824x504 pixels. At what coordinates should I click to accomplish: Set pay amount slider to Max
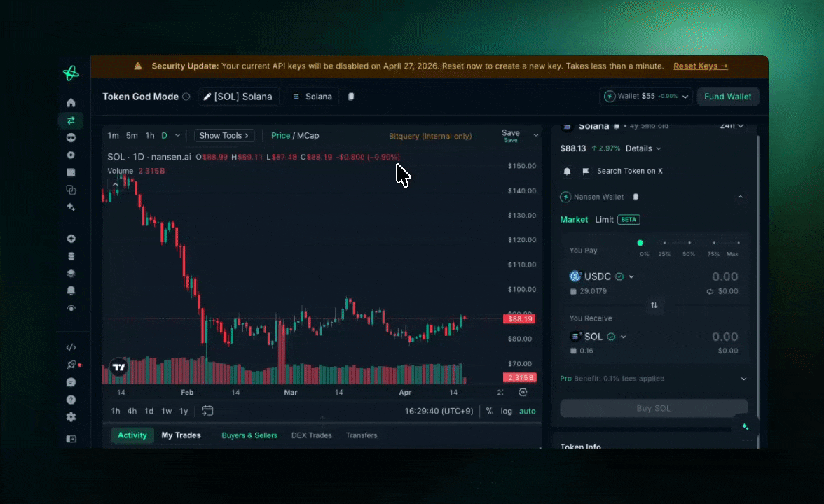tap(738, 243)
